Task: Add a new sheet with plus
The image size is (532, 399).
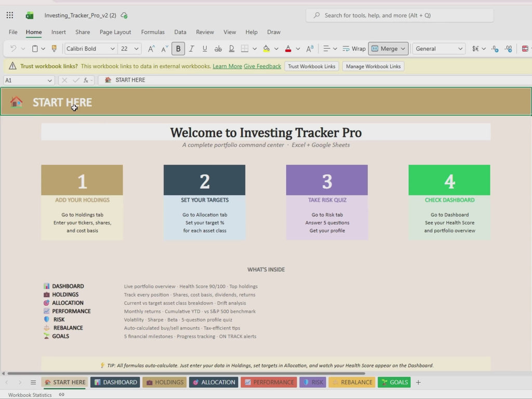Action: 418,382
